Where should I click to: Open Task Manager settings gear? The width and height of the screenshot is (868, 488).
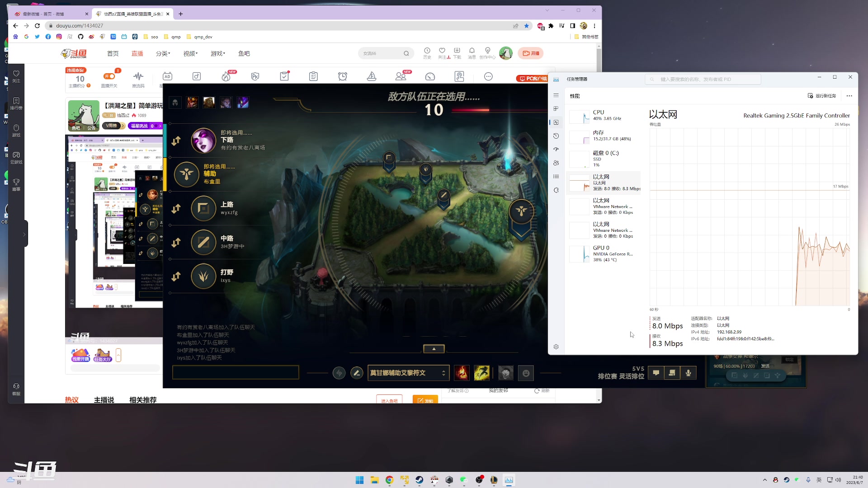556,347
